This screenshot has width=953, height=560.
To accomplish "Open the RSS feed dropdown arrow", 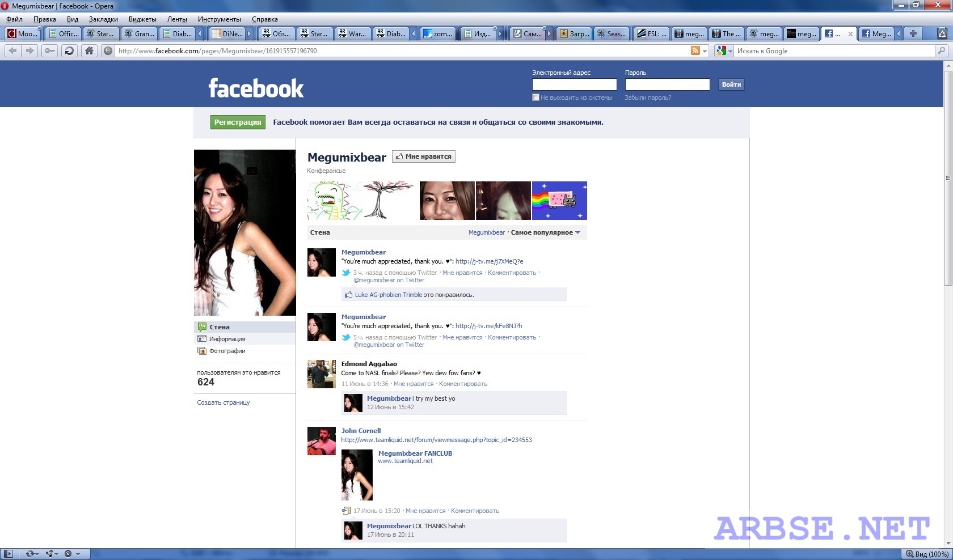I will click(x=705, y=51).
